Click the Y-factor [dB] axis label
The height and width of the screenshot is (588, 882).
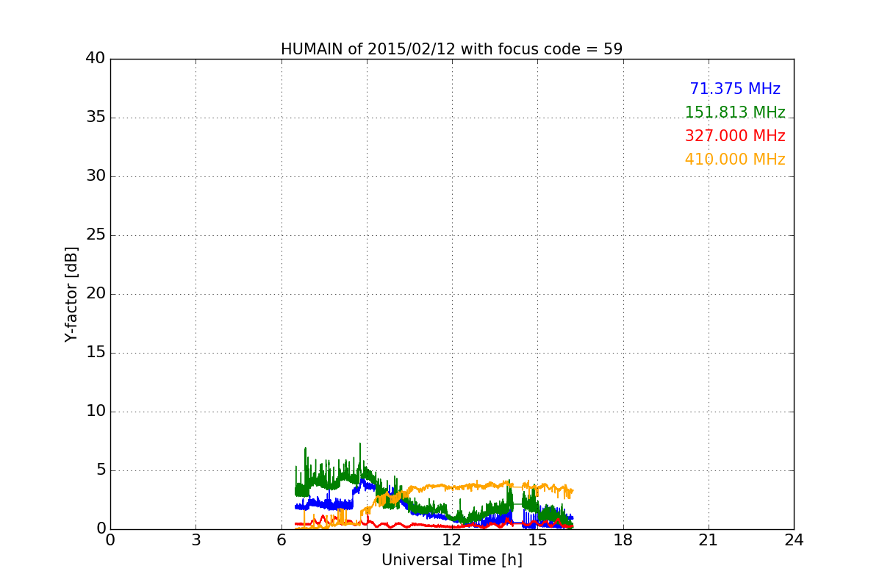71,294
